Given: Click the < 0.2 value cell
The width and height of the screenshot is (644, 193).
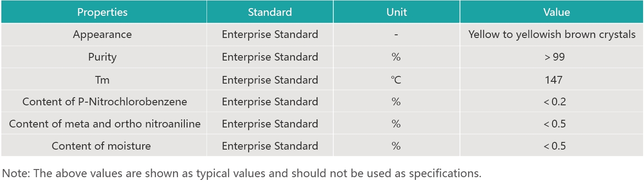Looking at the screenshot, I should click(x=554, y=102).
